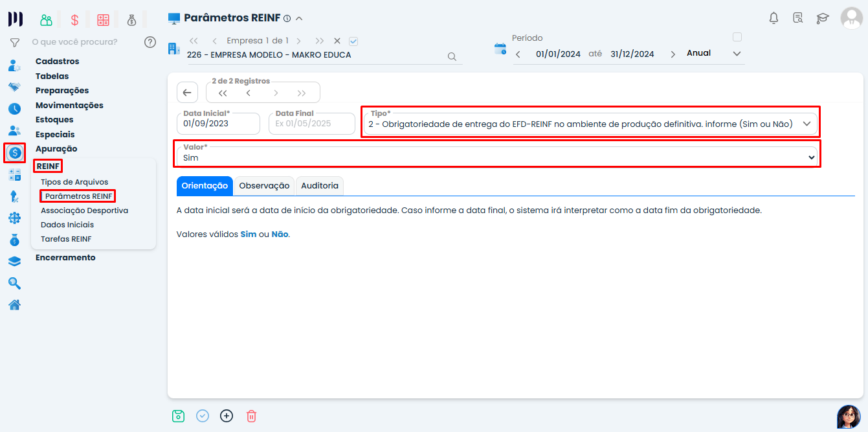Open the help question mark icon

click(x=150, y=42)
